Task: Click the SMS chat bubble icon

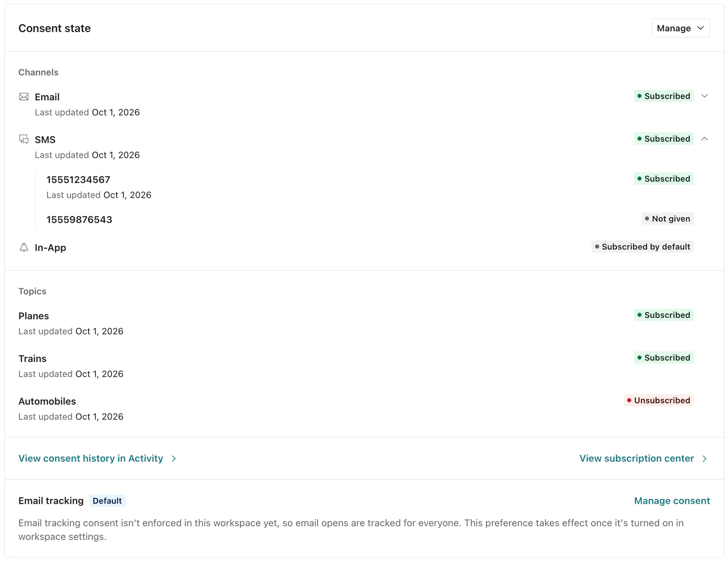Action: [x=24, y=139]
